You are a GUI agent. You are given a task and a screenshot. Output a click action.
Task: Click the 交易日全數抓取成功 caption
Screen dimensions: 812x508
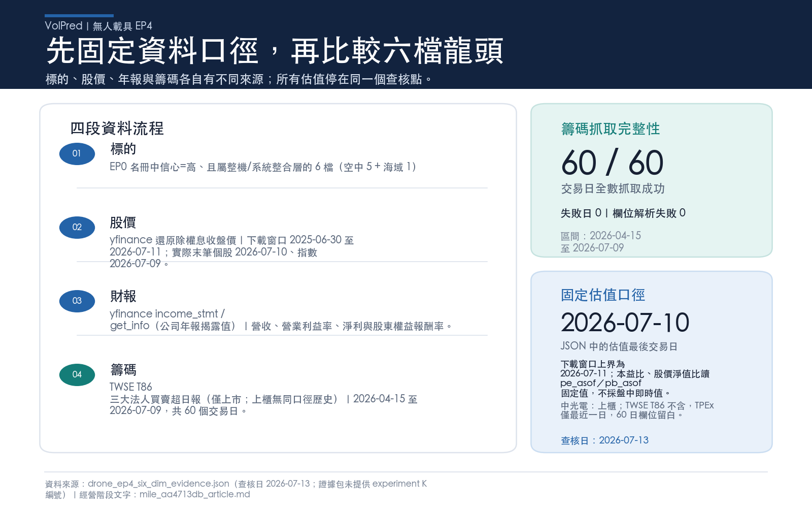click(x=613, y=189)
